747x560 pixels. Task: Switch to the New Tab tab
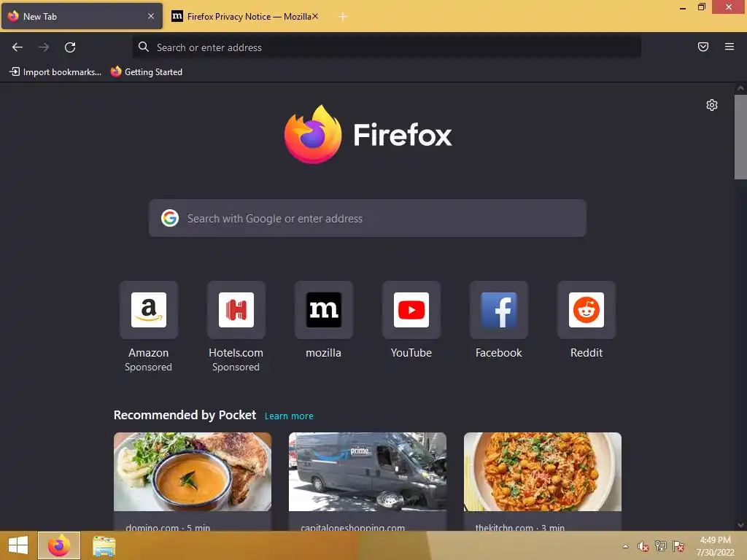pos(82,16)
